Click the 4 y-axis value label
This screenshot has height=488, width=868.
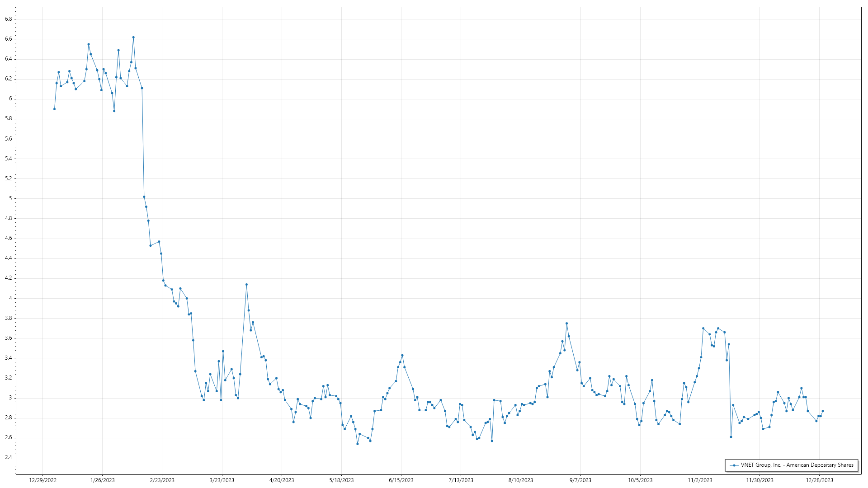(x=10, y=298)
